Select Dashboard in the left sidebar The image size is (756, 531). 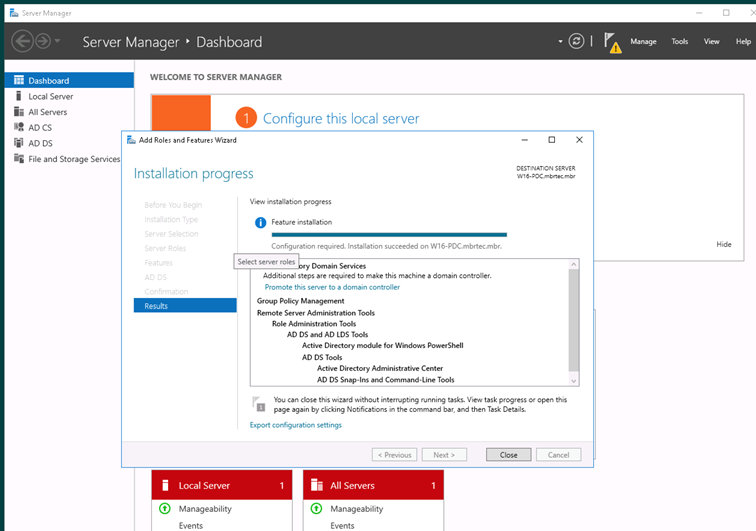[69, 80]
